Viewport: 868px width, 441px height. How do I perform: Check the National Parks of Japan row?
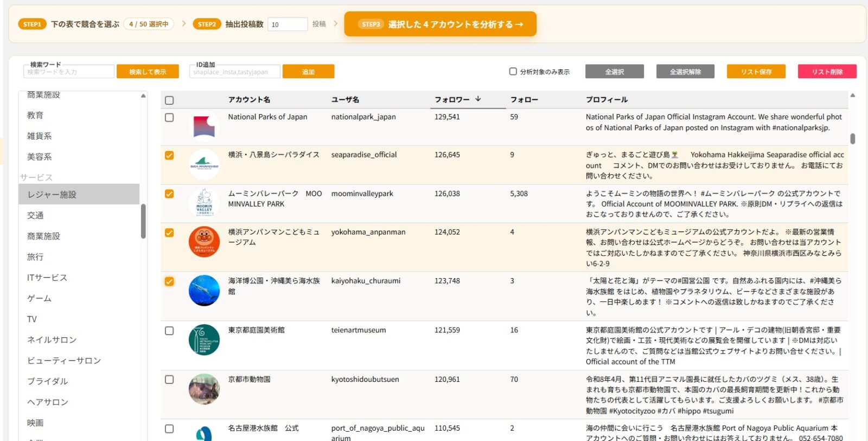pos(169,117)
